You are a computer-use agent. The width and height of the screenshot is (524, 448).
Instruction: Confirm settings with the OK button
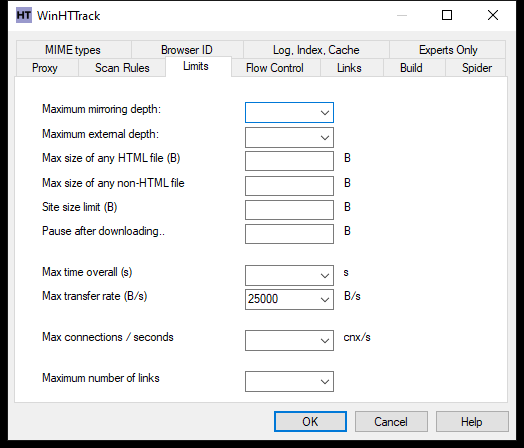point(310,422)
